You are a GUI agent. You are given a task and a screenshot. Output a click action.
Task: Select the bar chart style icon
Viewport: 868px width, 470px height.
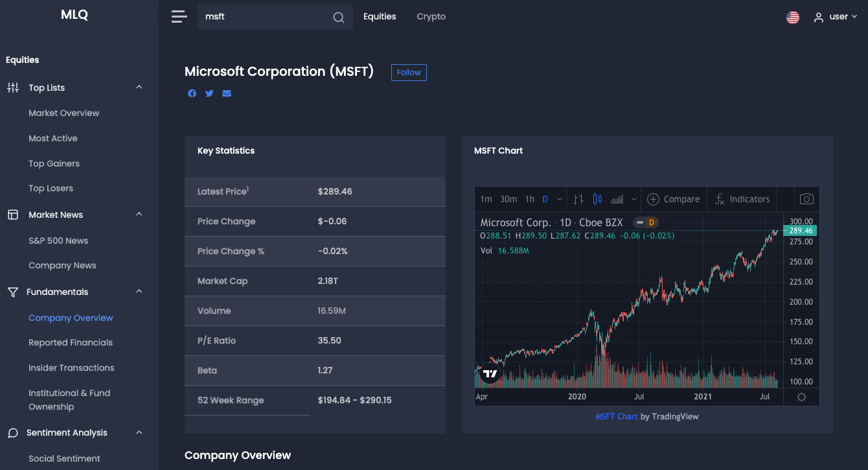tap(578, 198)
